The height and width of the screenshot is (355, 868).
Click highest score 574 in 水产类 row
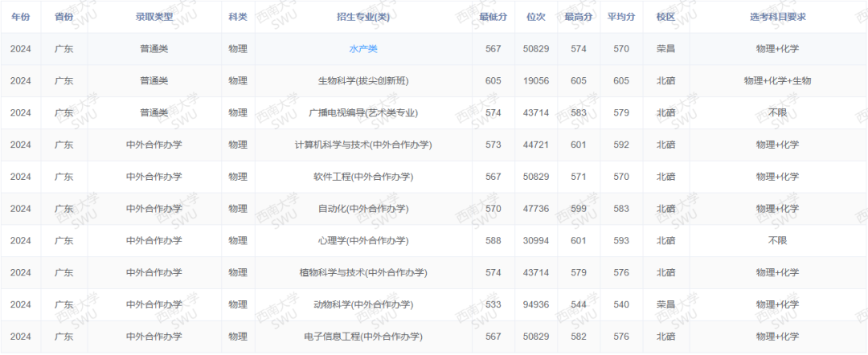pyautogui.click(x=579, y=49)
